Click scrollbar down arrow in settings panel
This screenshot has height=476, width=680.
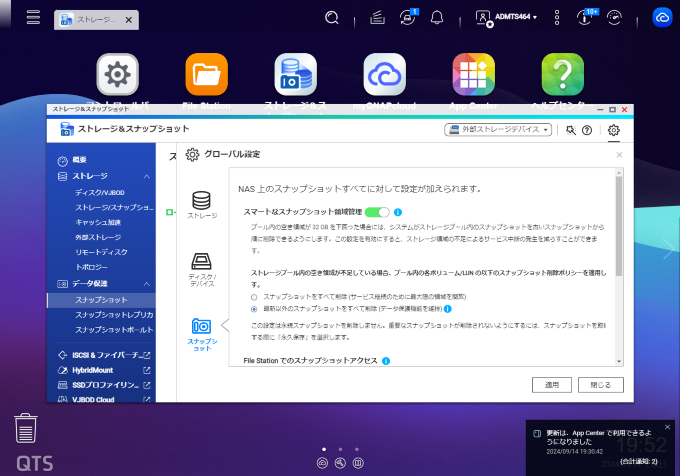(x=619, y=361)
